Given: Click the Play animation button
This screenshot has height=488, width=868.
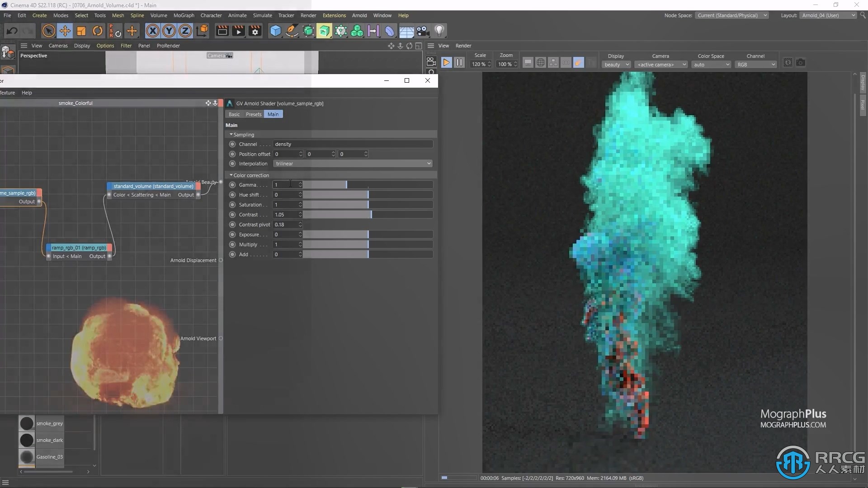Looking at the screenshot, I should point(447,62).
